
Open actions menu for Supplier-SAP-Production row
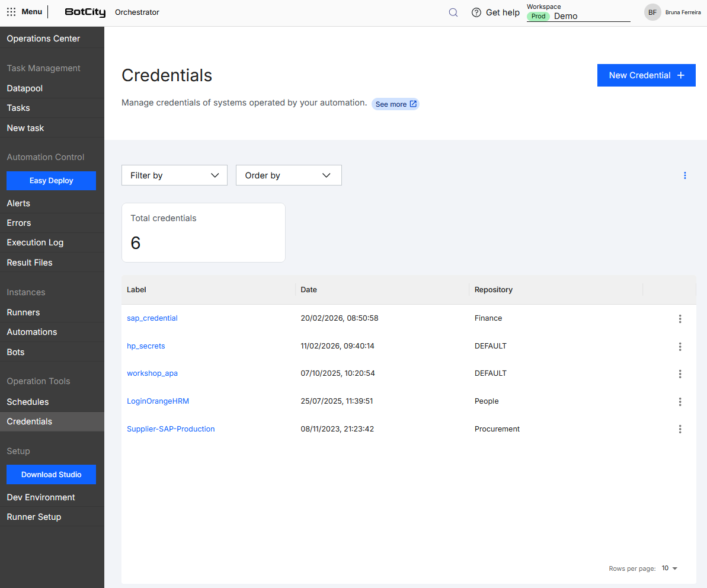[x=680, y=429]
